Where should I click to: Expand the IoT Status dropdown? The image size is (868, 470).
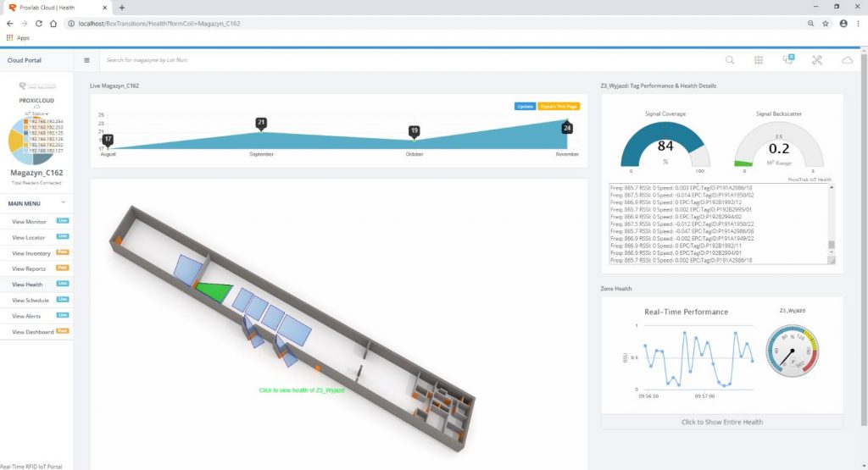click(x=36, y=113)
